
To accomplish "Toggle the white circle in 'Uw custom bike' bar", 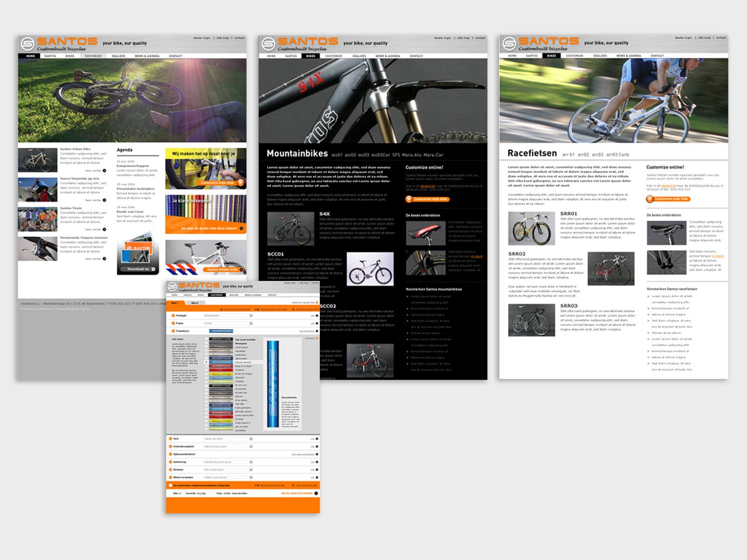I will click(170, 485).
